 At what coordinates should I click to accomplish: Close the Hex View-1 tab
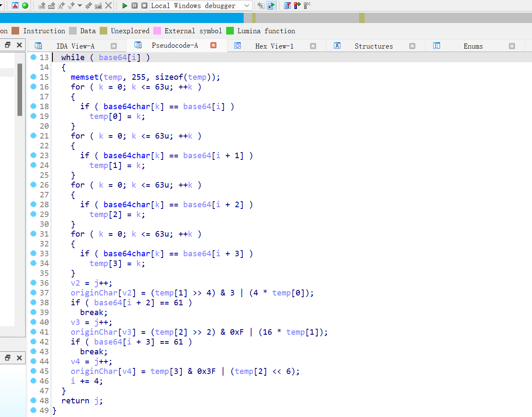(x=313, y=46)
